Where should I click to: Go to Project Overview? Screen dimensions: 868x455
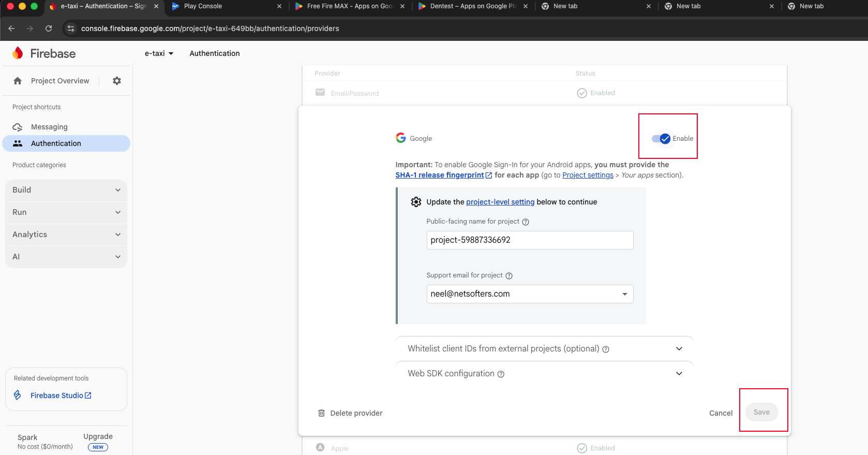(x=60, y=81)
